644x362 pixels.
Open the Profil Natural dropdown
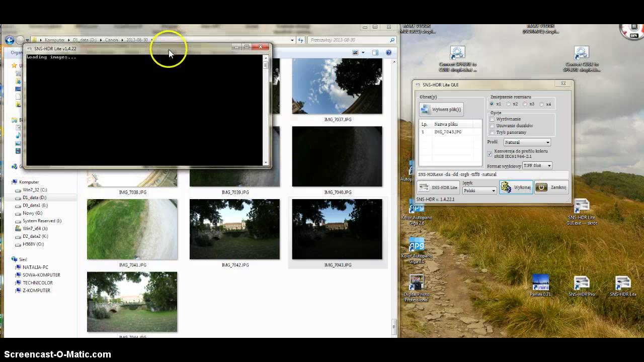tap(527, 142)
